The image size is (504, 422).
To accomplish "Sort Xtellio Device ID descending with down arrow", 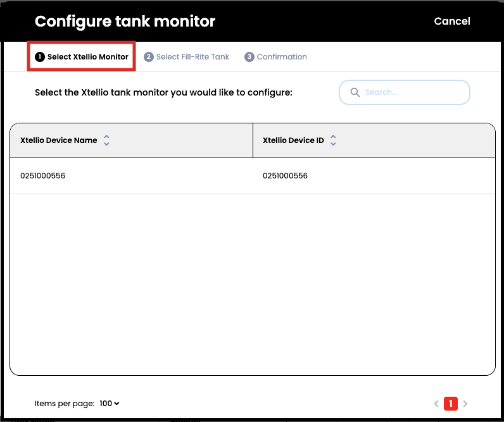I will click(333, 144).
